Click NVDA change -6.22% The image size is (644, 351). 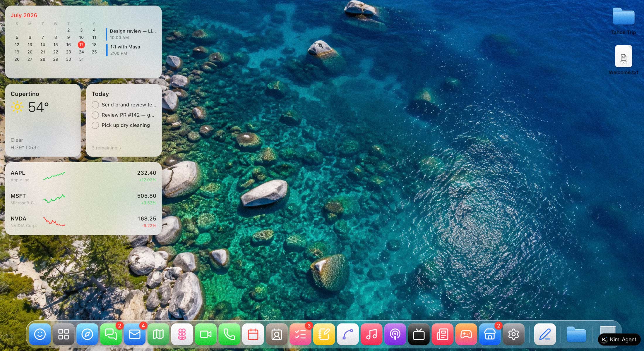click(149, 226)
